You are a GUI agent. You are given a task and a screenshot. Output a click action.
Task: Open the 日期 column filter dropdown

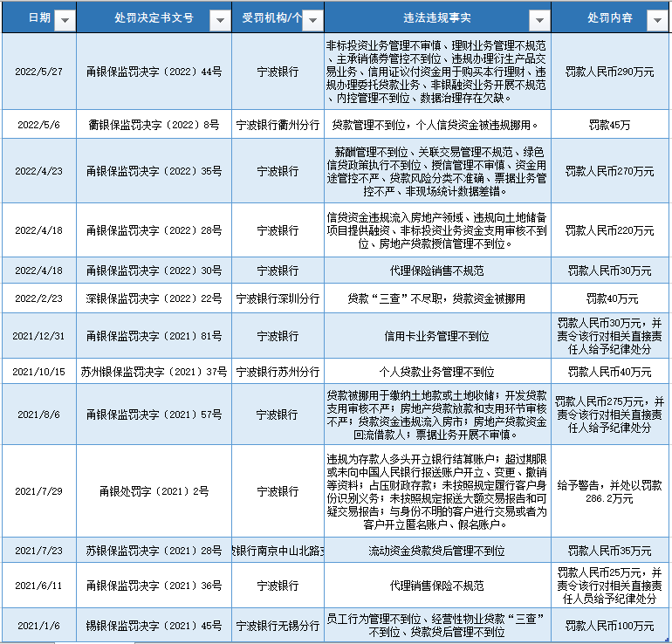tap(65, 21)
